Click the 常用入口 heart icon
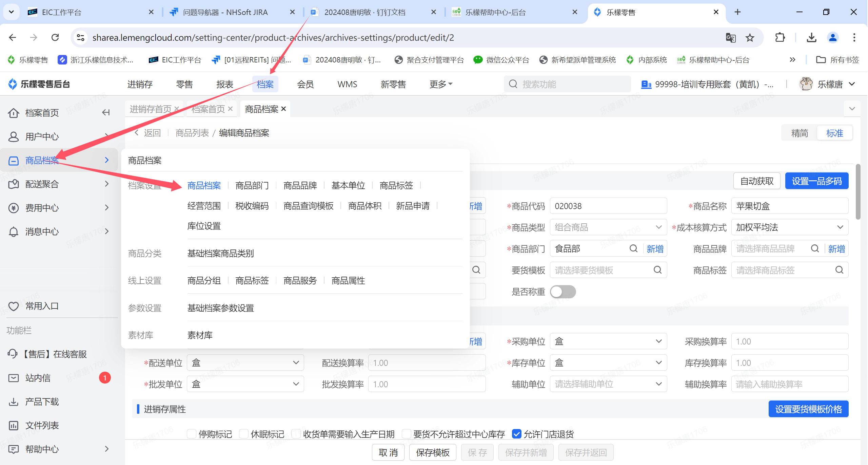The height and width of the screenshot is (465, 868). coord(14,306)
